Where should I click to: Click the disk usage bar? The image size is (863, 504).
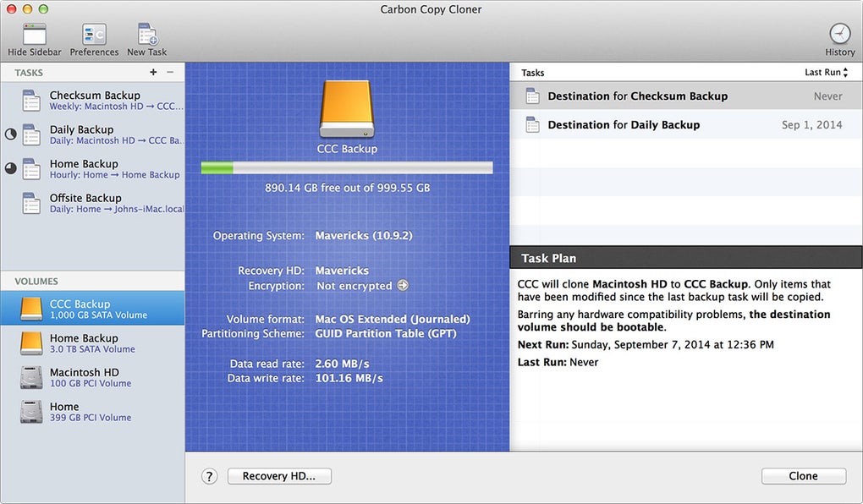(347, 167)
